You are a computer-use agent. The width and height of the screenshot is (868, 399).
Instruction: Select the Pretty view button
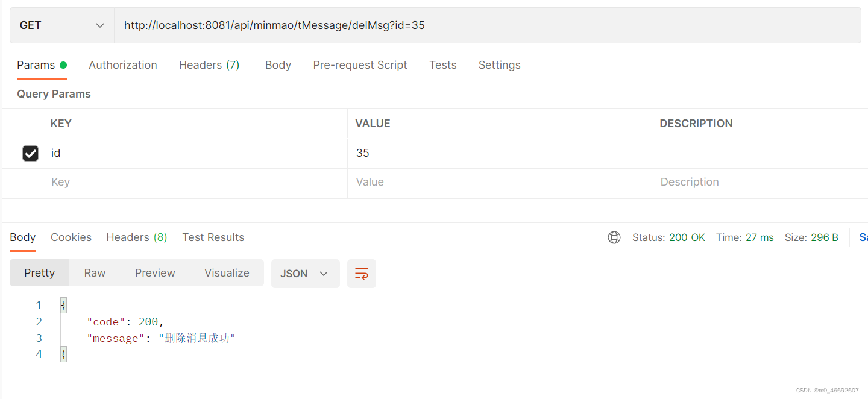click(x=40, y=273)
